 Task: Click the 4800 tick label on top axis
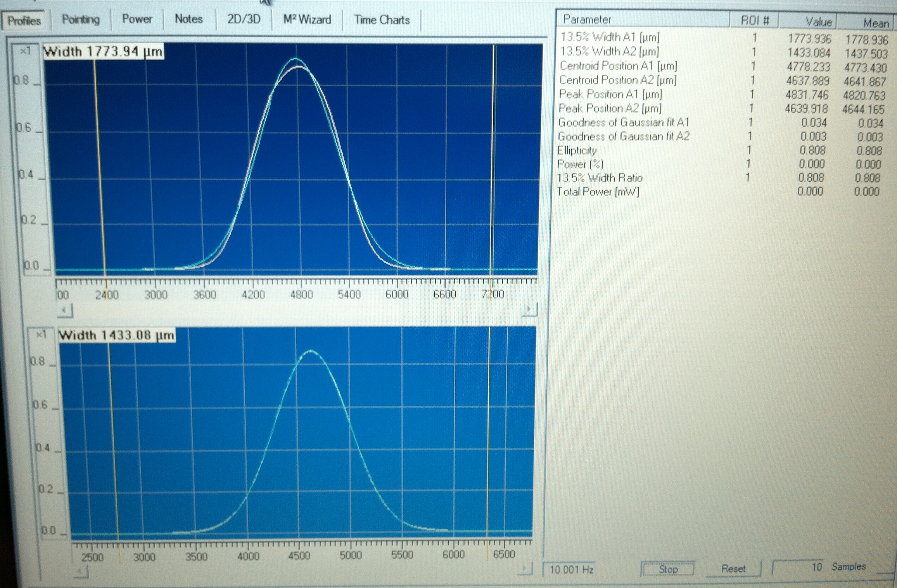(301, 295)
